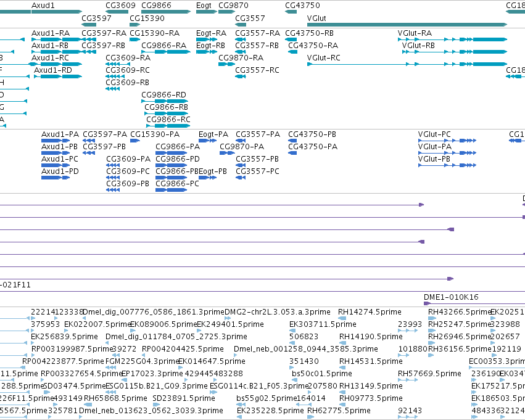
Task: Select protein CG3557-PB
Action: 257,159
